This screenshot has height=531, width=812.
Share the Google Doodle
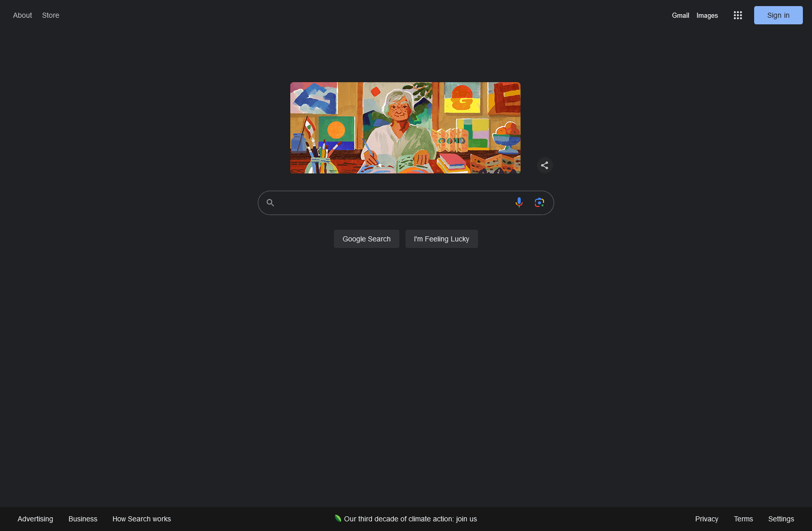545,165
